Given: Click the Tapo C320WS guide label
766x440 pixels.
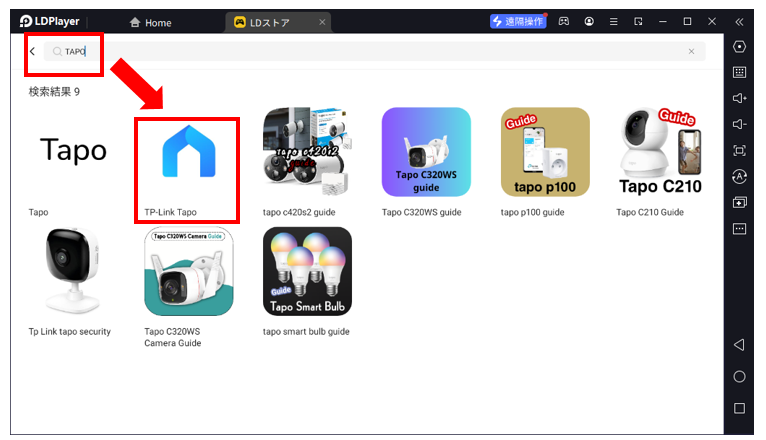Looking at the screenshot, I should click(x=422, y=212).
